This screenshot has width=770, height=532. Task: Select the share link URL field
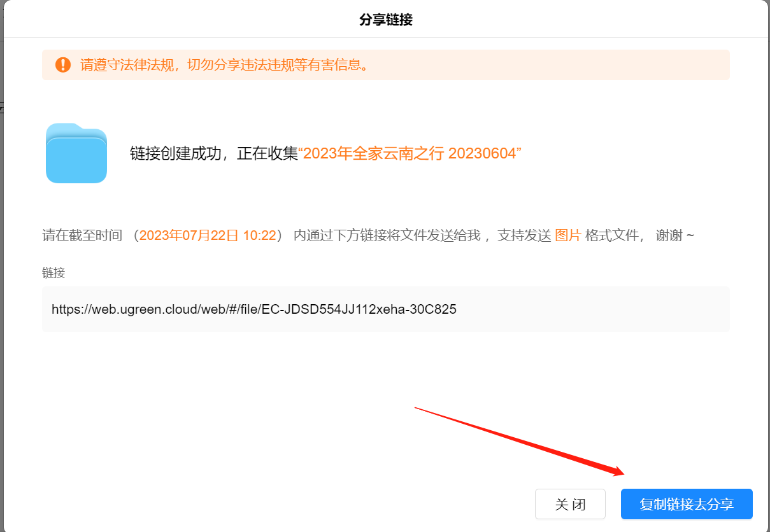click(385, 309)
